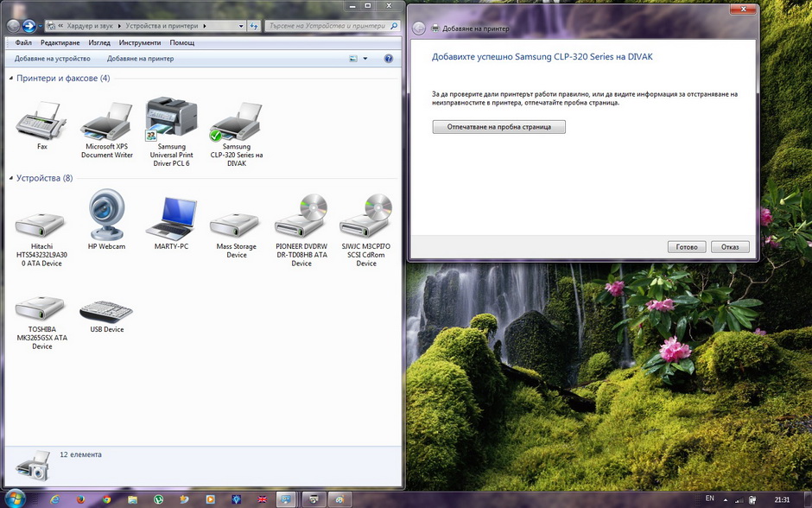Viewport: 812px width, 508px height.
Task: Click the Готово button
Action: (687, 247)
